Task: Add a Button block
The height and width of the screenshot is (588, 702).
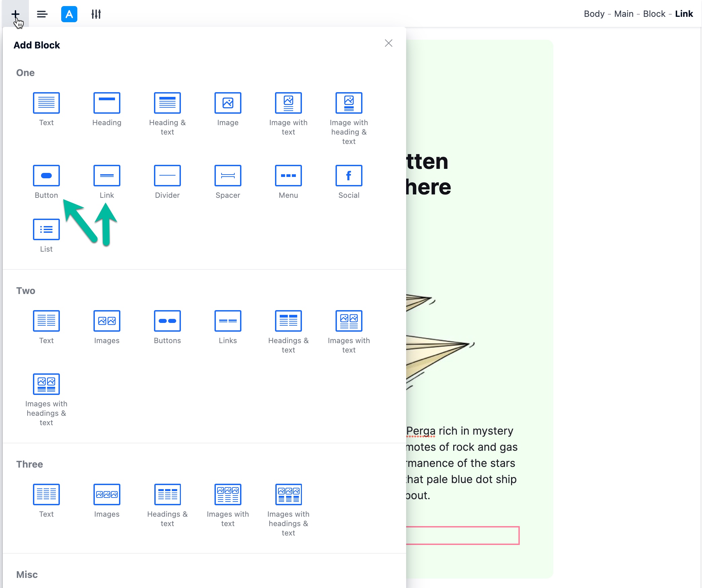Action: [x=46, y=176]
